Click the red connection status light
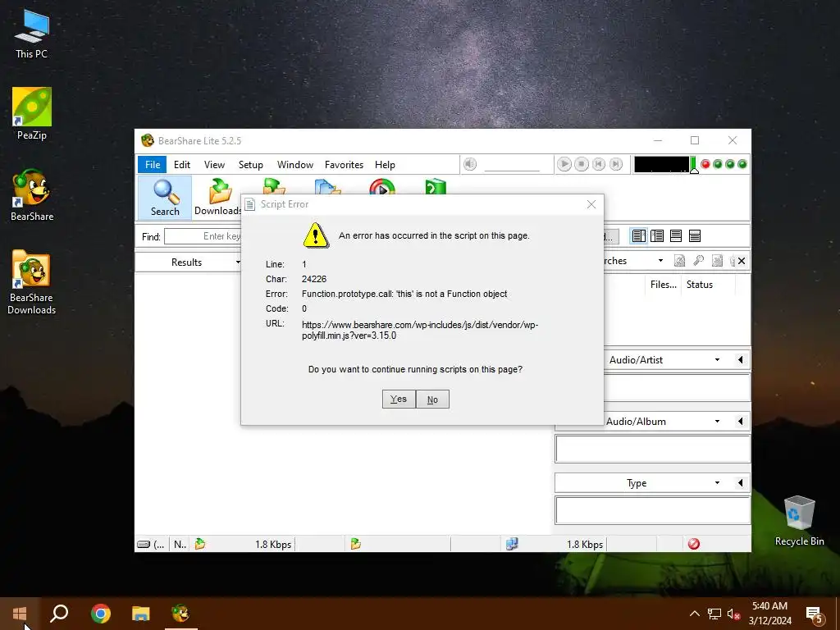This screenshot has height=630, width=840. tap(705, 164)
